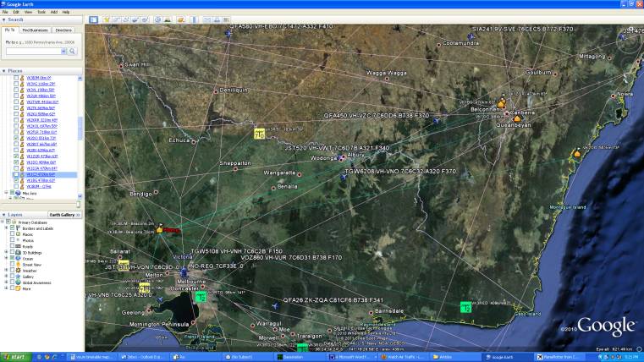
Task: Click the Add Placemark pushpin icon
Action: click(107, 19)
